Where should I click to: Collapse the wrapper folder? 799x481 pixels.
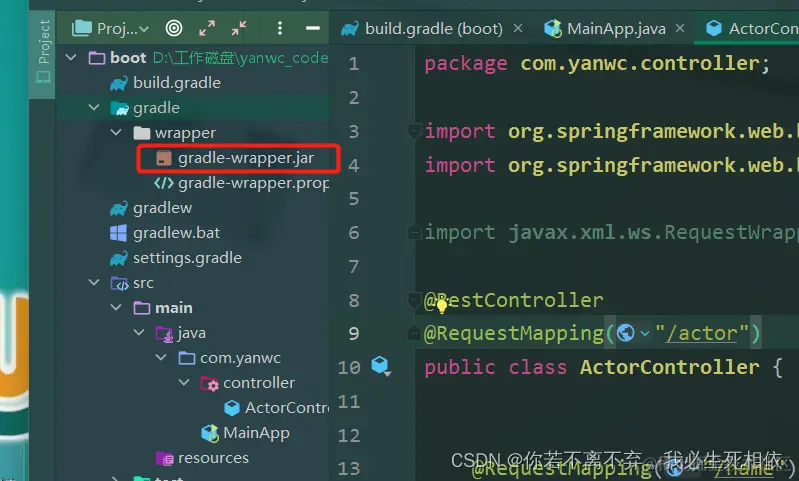click(x=116, y=132)
